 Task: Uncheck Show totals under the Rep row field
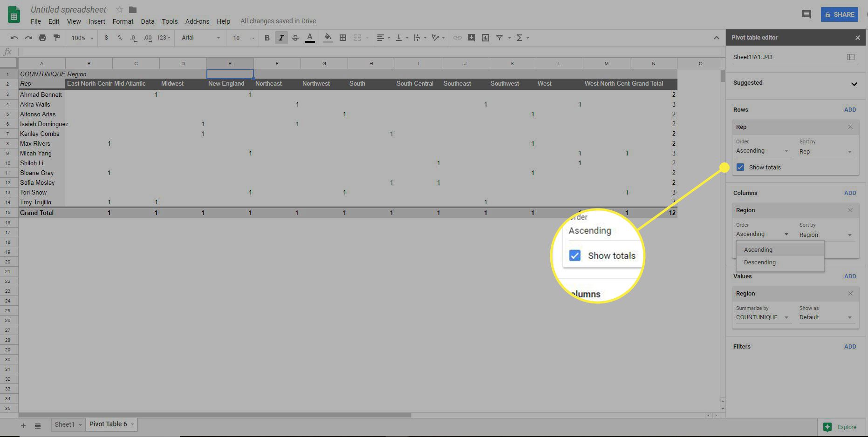pyautogui.click(x=740, y=167)
